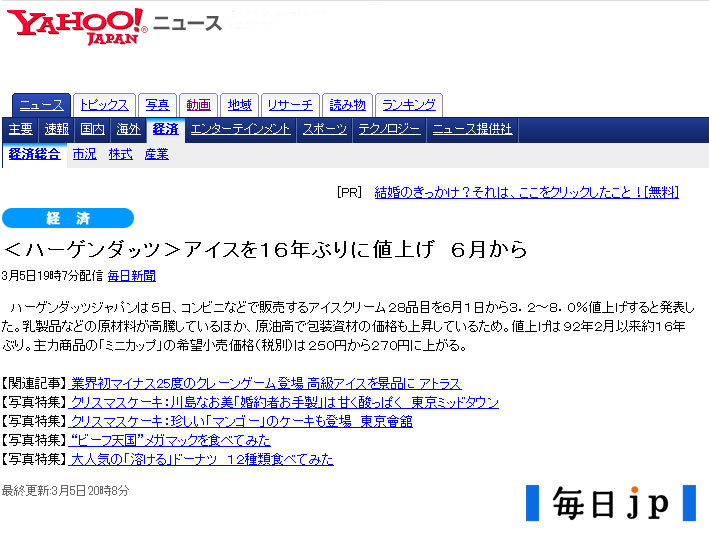
Task: Switch to the 動画 tab
Action: tap(199, 105)
